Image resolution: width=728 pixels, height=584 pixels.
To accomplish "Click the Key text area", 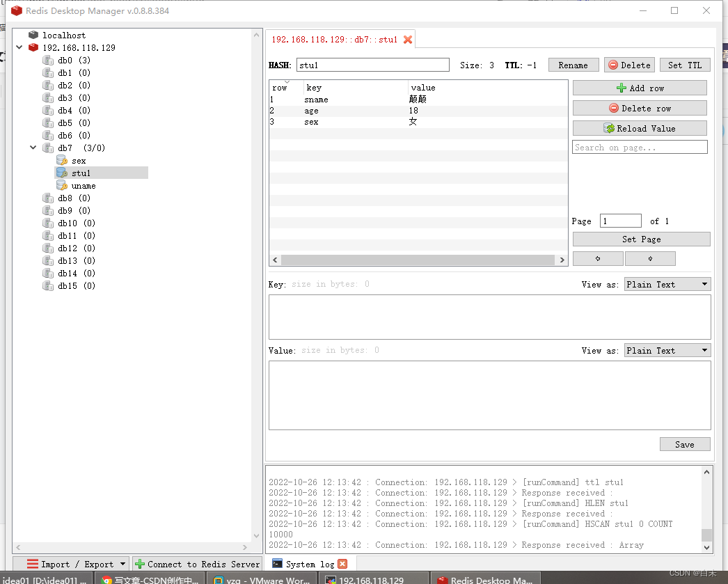I will [x=489, y=317].
